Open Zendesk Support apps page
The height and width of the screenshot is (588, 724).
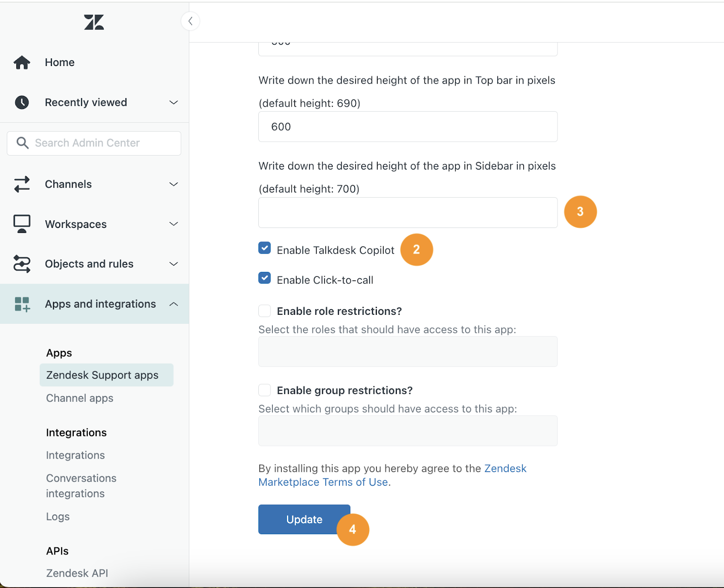pos(106,375)
